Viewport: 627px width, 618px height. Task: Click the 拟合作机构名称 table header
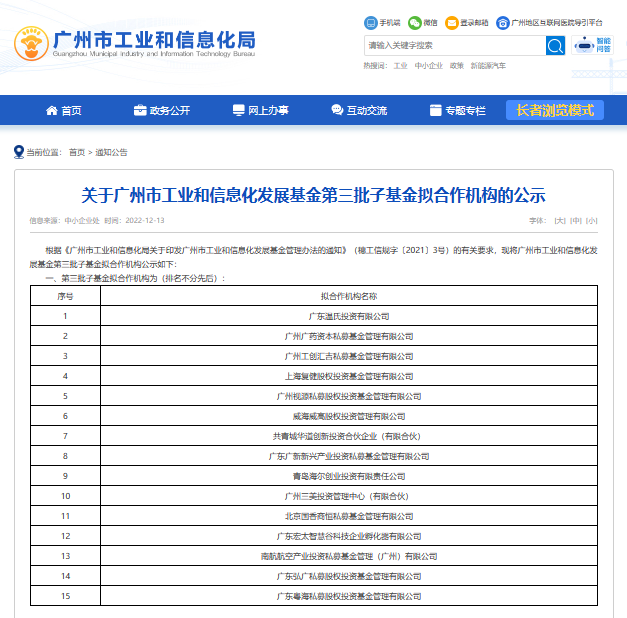click(x=349, y=296)
